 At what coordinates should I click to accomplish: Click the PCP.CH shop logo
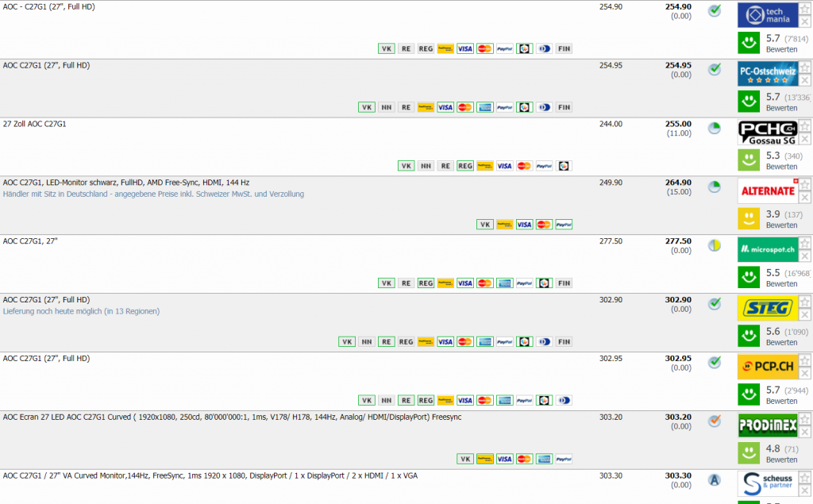(768, 367)
